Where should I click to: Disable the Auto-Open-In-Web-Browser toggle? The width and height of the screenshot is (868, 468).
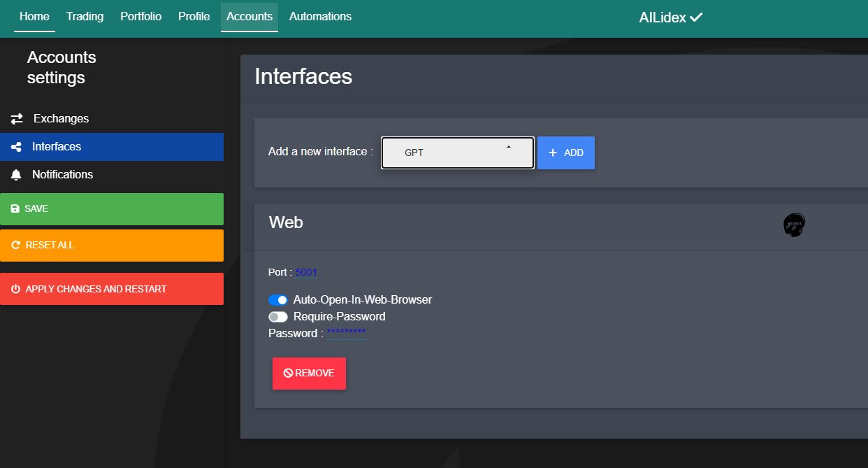[x=278, y=299]
